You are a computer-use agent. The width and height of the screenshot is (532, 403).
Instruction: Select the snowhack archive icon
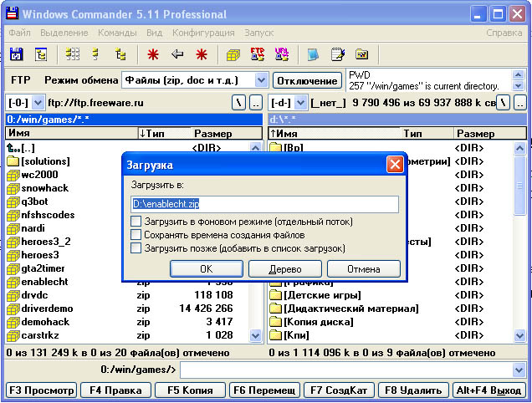tap(13, 189)
